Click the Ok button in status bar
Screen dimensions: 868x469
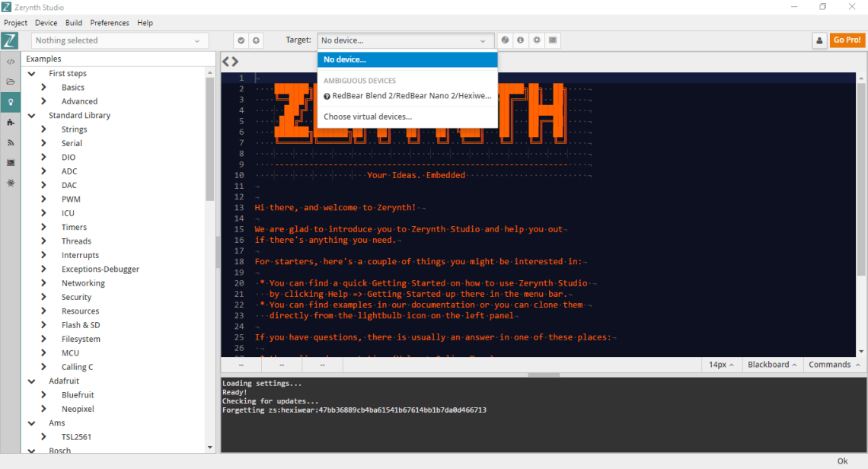coord(842,461)
